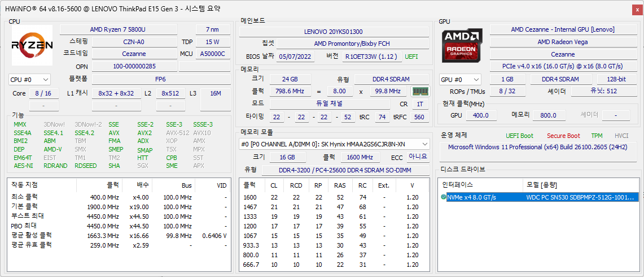Click the tRFC 560 value
The height and width of the screenshot is (277, 644).
tap(419, 118)
